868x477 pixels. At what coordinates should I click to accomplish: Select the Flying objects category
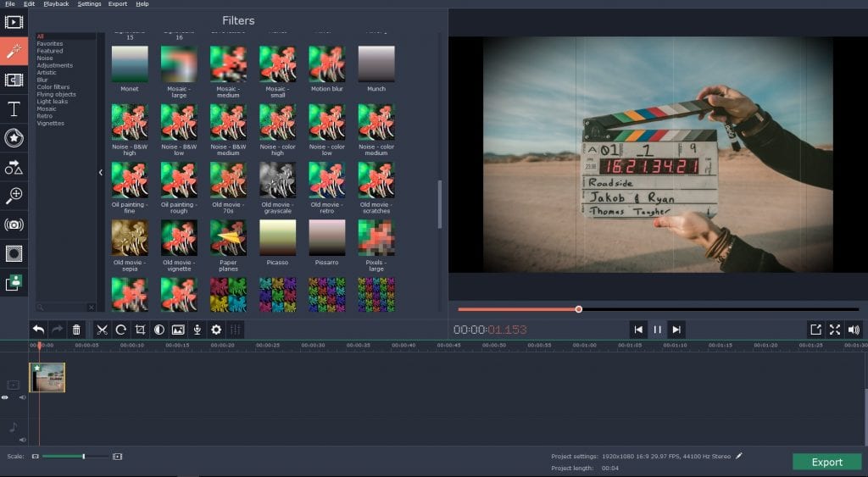pyautogui.click(x=57, y=94)
